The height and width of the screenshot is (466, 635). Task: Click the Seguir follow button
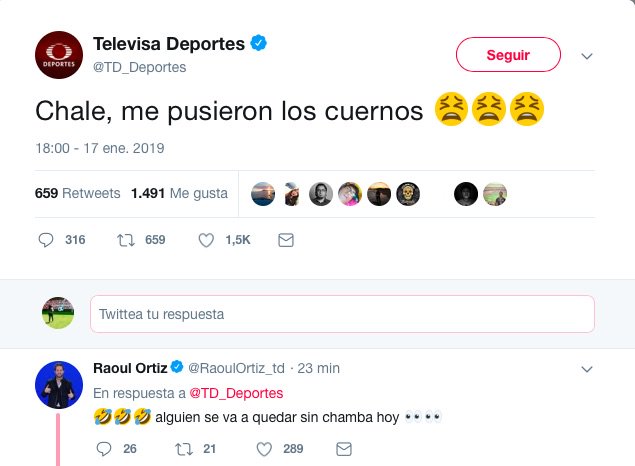tap(508, 55)
